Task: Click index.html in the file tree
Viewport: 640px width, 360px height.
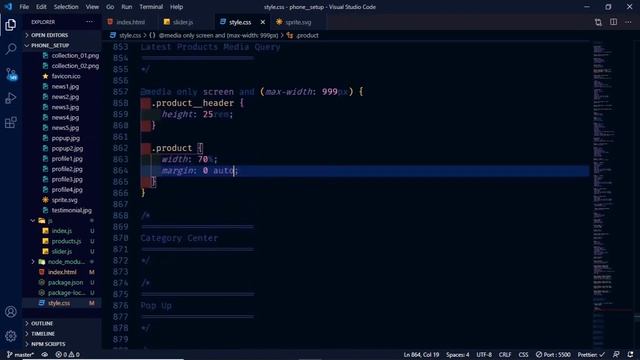Action: [x=62, y=272]
